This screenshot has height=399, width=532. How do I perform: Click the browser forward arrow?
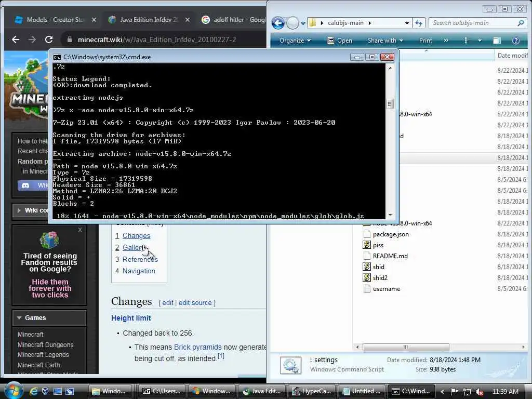[32, 39]
